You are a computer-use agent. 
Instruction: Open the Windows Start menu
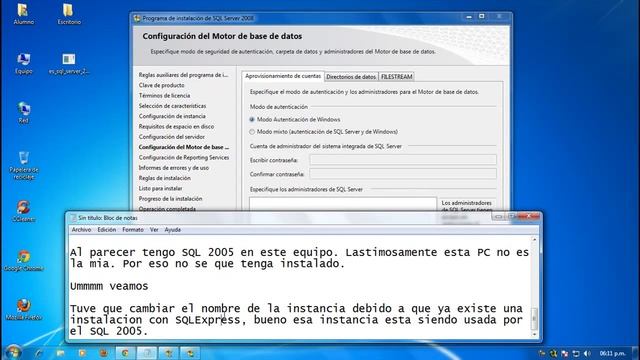13,352
